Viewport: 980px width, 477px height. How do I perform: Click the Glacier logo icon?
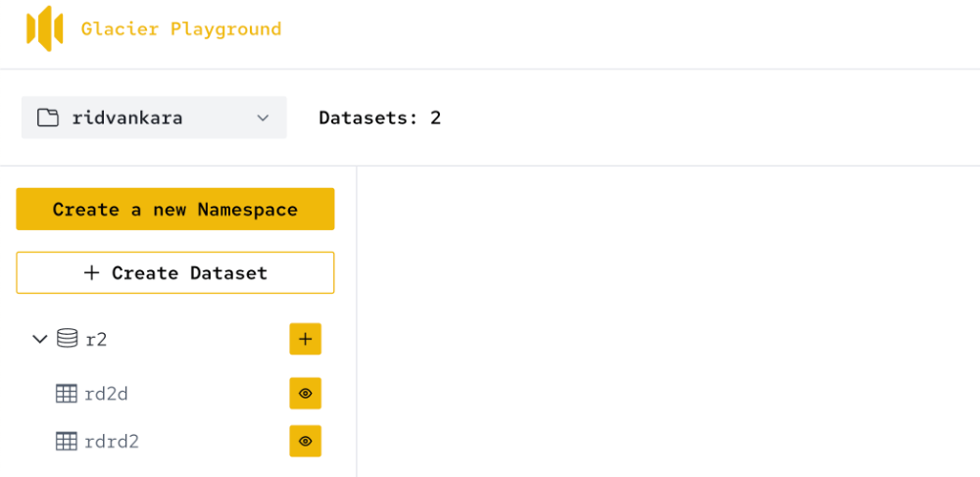pyautogui.click(x=44, y=28)
